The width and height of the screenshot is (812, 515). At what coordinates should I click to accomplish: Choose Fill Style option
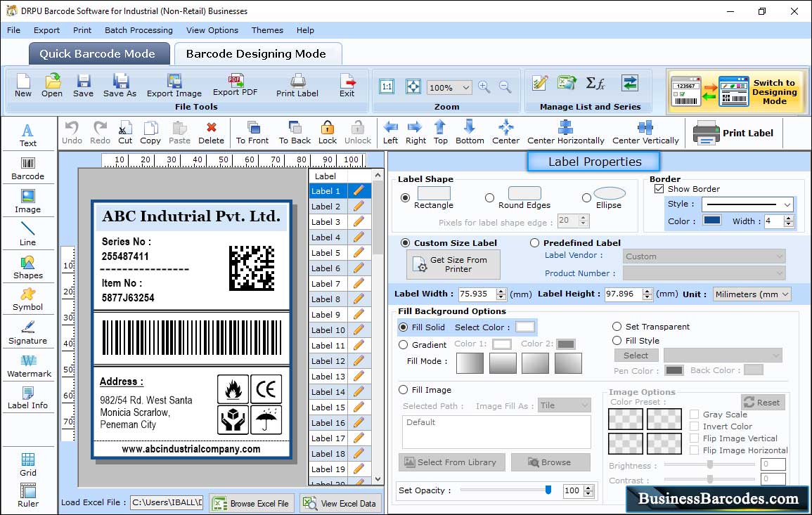617,341
